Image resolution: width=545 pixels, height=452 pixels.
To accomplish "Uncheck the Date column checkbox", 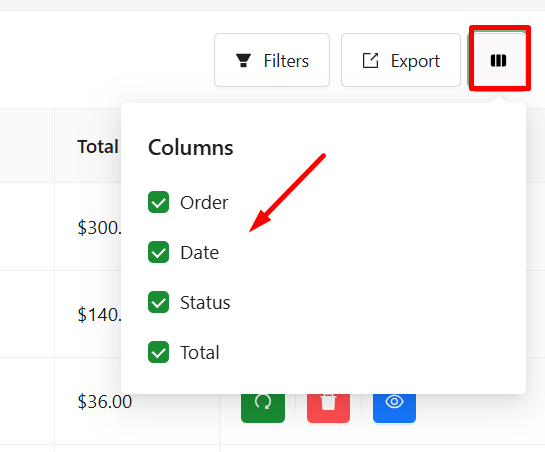I will 158,252.
